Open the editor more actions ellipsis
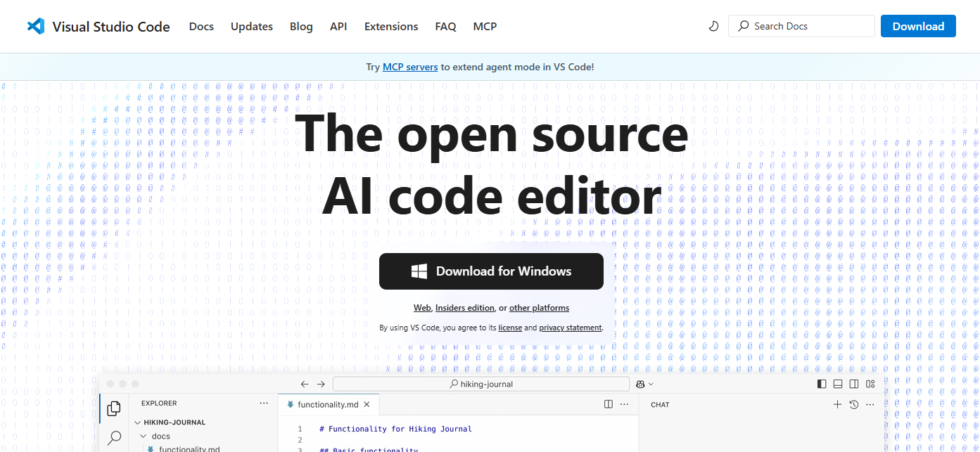This screenshot has width=980, height=452. tap(625, 404)
